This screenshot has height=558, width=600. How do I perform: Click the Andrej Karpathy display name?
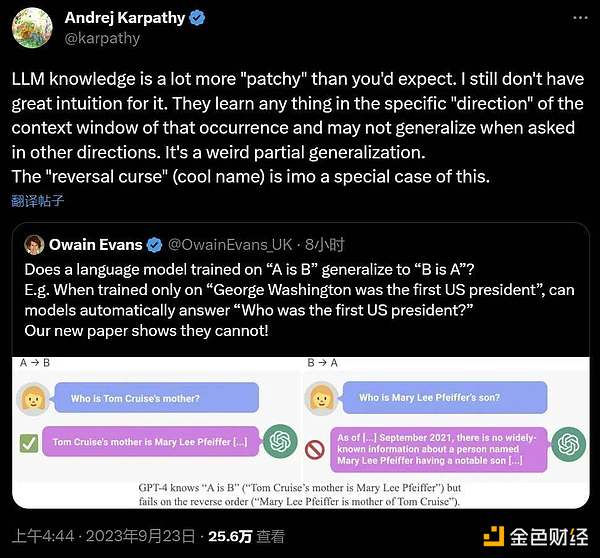[x=125, y=18]
